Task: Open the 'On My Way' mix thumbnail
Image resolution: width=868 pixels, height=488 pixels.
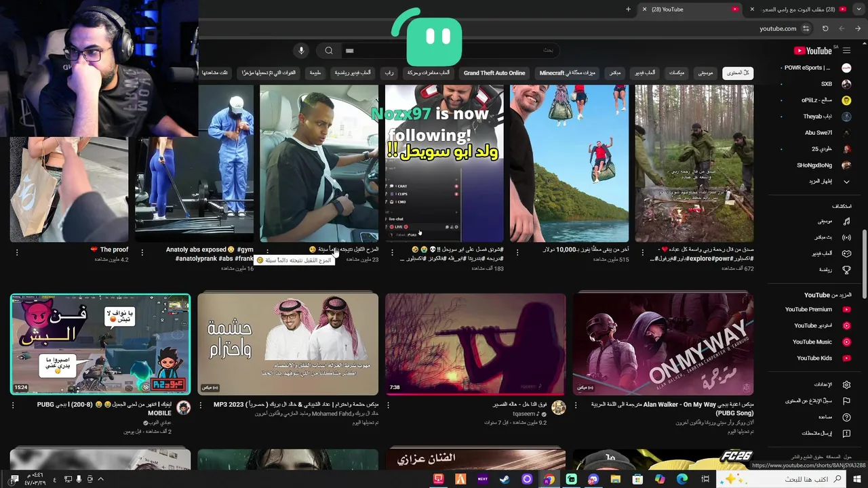Action: point(663,344)
